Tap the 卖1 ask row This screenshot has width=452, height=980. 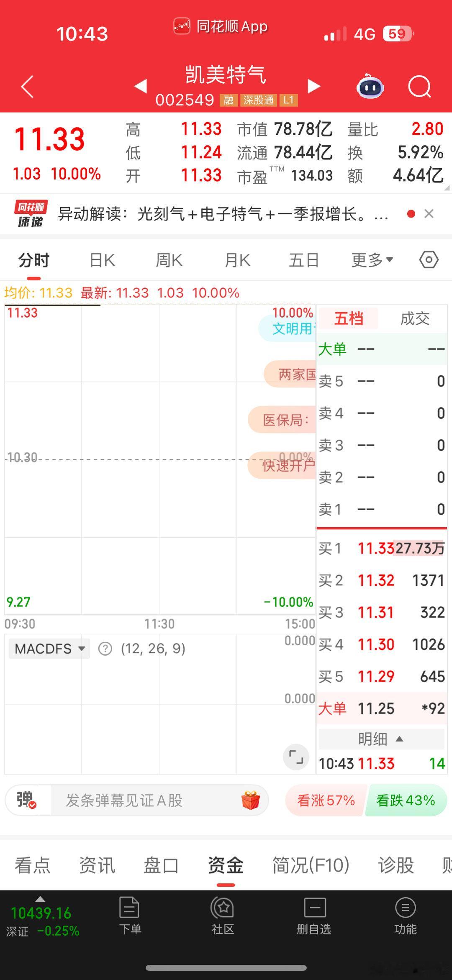click(x=381, y=509)
